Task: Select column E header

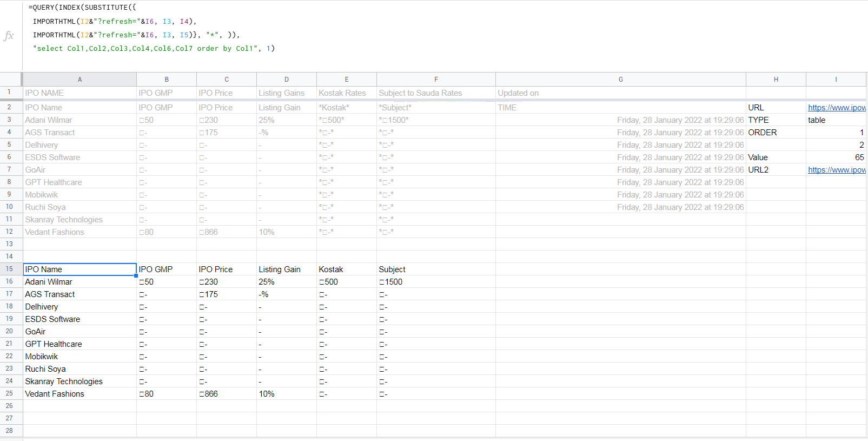Action: click(347, 80)
